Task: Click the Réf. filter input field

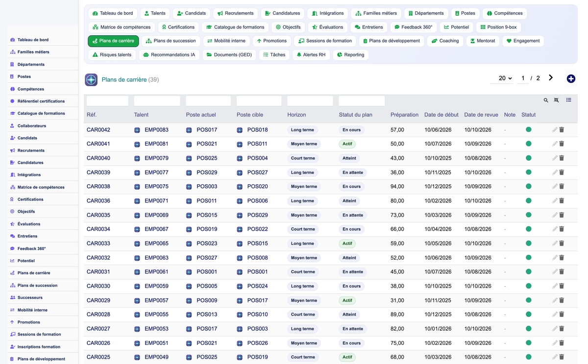Action: [107, 100]
